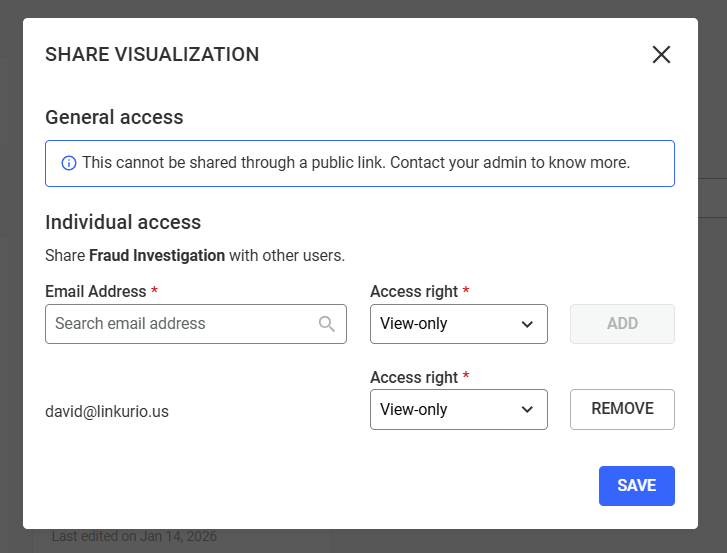Image resolution: width=727 pixels, height=553 pixels.
Task: Click the chevron arrow next to the REMOVE button
Action: [527, 410]
